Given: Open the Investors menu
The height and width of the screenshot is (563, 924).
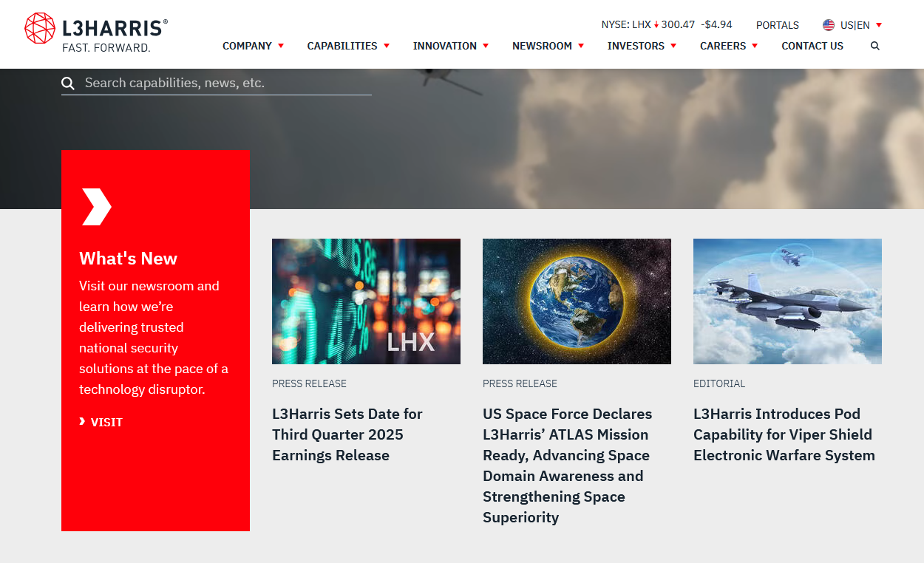Looking at the screenshot, I should point(642,46).
